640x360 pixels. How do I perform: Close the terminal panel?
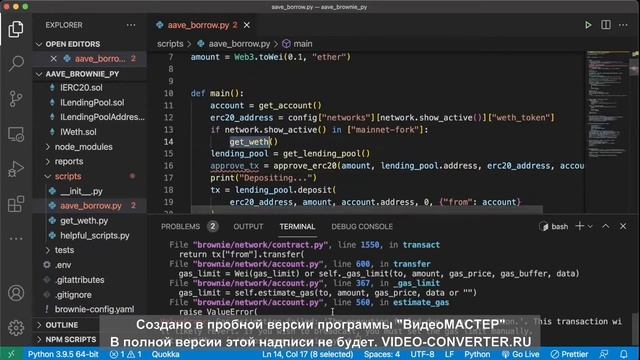[623, 226]
